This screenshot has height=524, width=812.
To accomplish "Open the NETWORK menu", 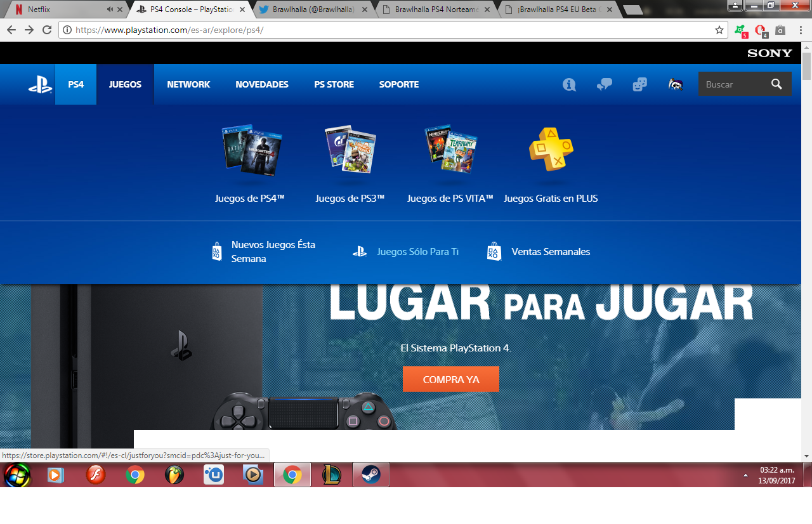I will pyautogui.click(x=188, y=84).
